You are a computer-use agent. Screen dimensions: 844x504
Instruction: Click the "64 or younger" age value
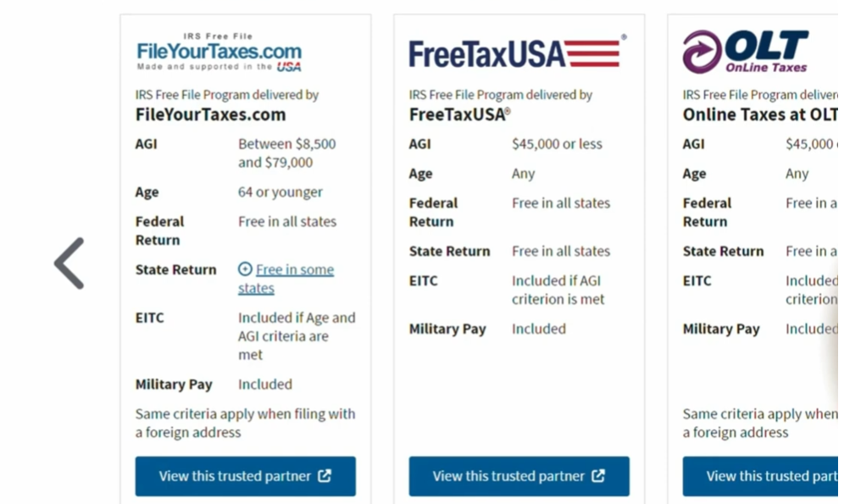tap(280, 192)
